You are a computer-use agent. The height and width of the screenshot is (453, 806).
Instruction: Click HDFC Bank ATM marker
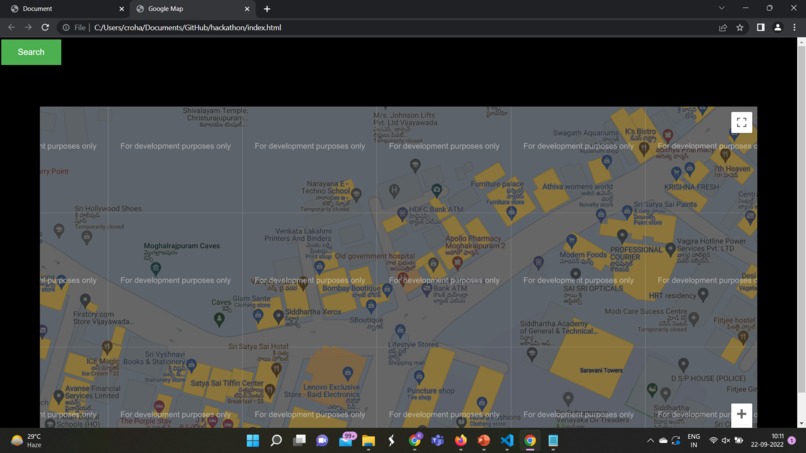click(402, 213)
